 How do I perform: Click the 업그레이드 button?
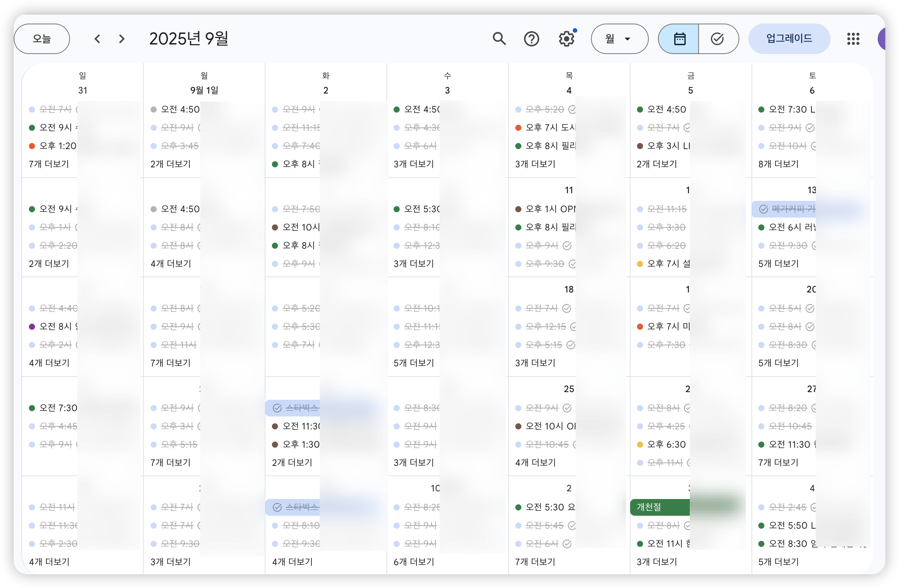(789, 39)
